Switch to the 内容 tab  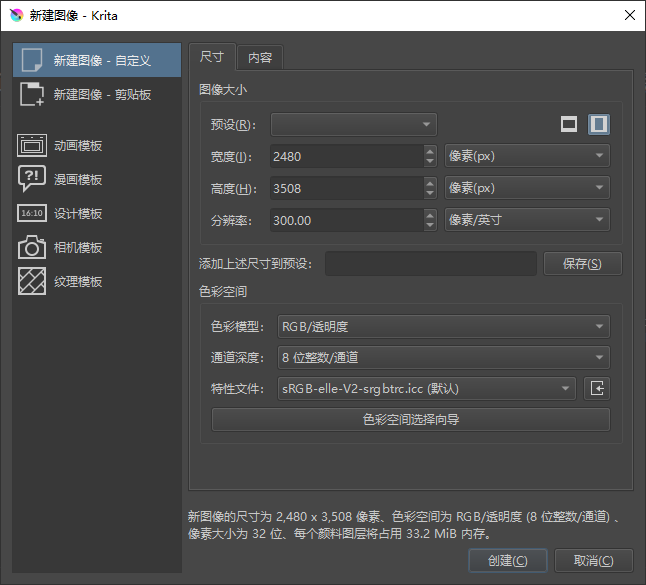click(260, 58)
